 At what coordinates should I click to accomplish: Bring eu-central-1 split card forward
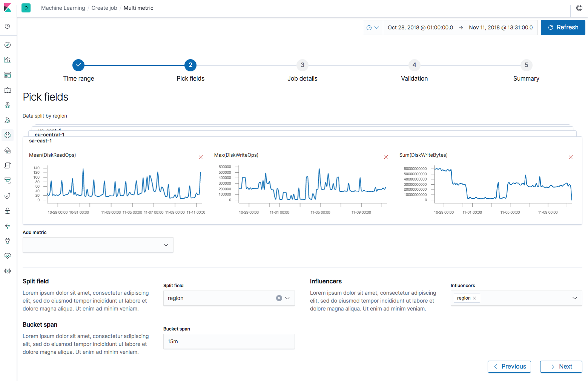(x=49, y=134)
